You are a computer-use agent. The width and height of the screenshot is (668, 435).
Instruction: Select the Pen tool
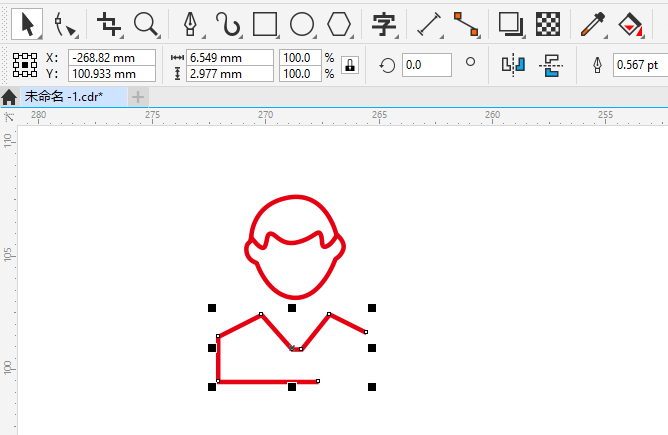tap(190, 24)
